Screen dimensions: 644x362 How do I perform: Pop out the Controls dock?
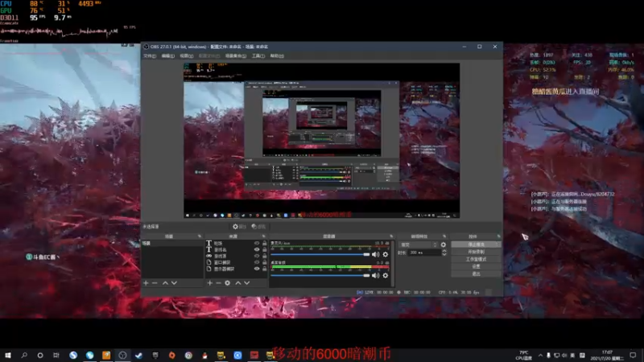(x=498, y=237)
